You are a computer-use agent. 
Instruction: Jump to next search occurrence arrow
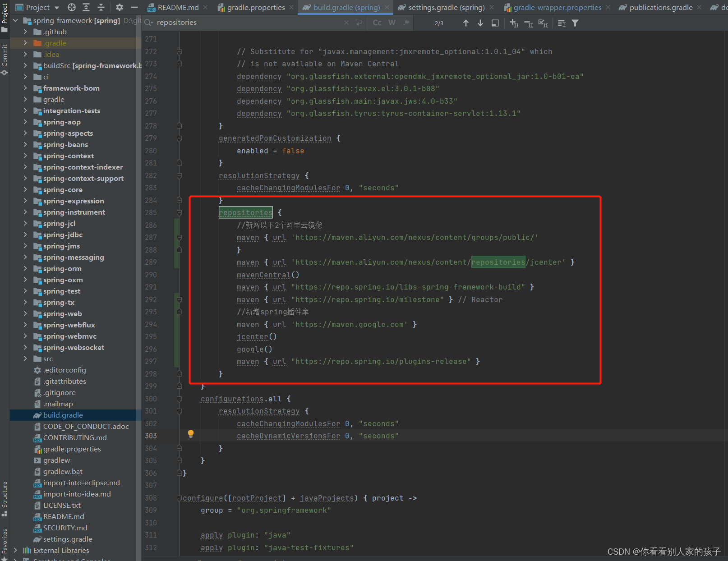(x=480, y=23)
